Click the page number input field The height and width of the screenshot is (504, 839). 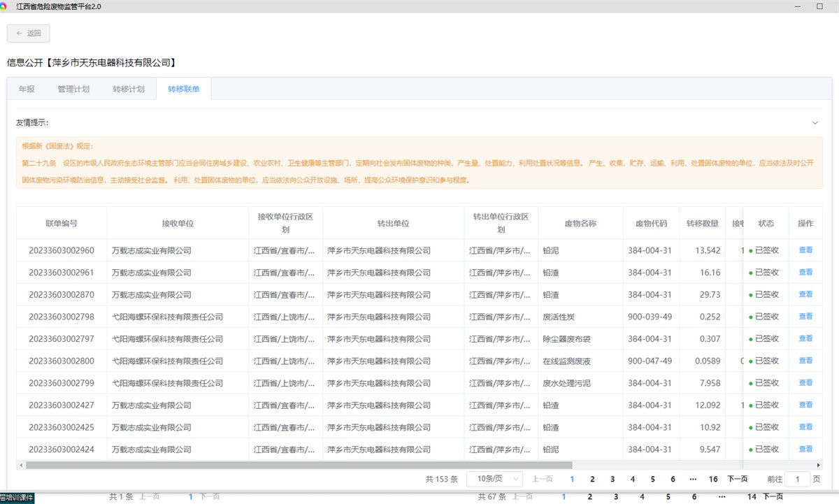click(x=797, y=479)
